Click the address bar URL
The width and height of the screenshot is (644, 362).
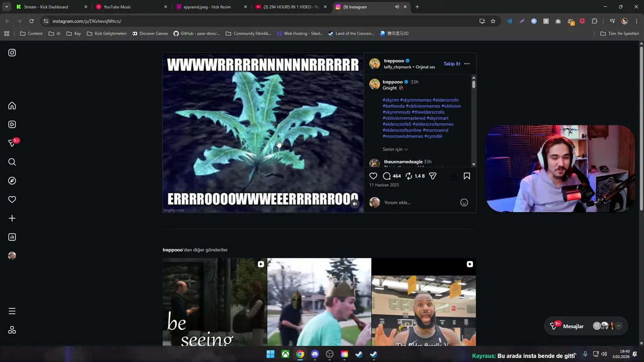click(x=87, y=21)
